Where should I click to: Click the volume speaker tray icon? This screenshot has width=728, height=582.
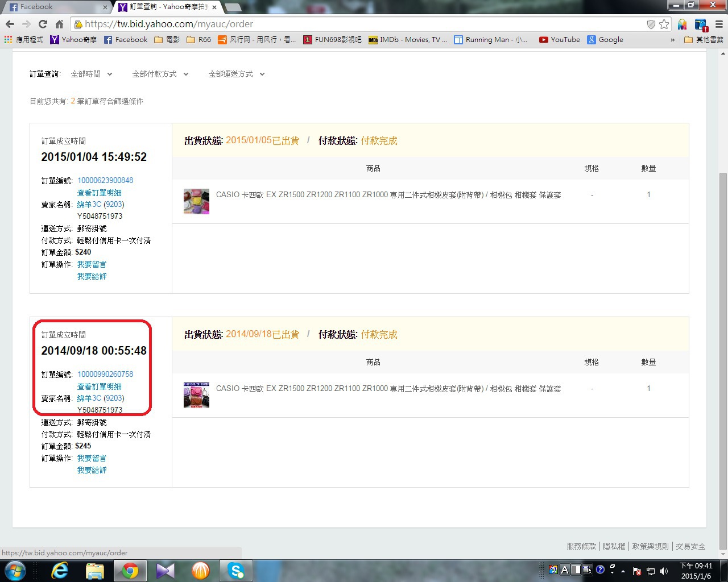click(x=664, y=571)
